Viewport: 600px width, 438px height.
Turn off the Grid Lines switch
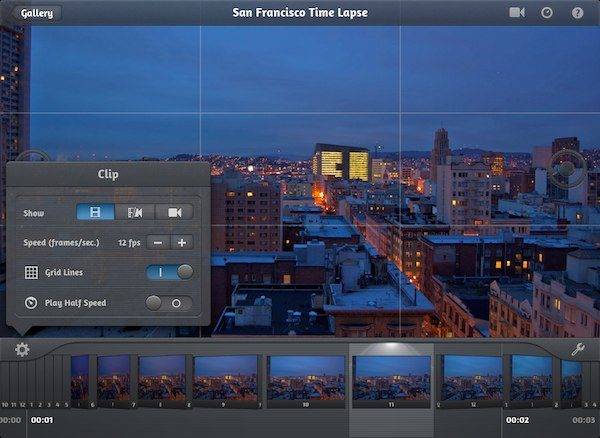point(169,272)
